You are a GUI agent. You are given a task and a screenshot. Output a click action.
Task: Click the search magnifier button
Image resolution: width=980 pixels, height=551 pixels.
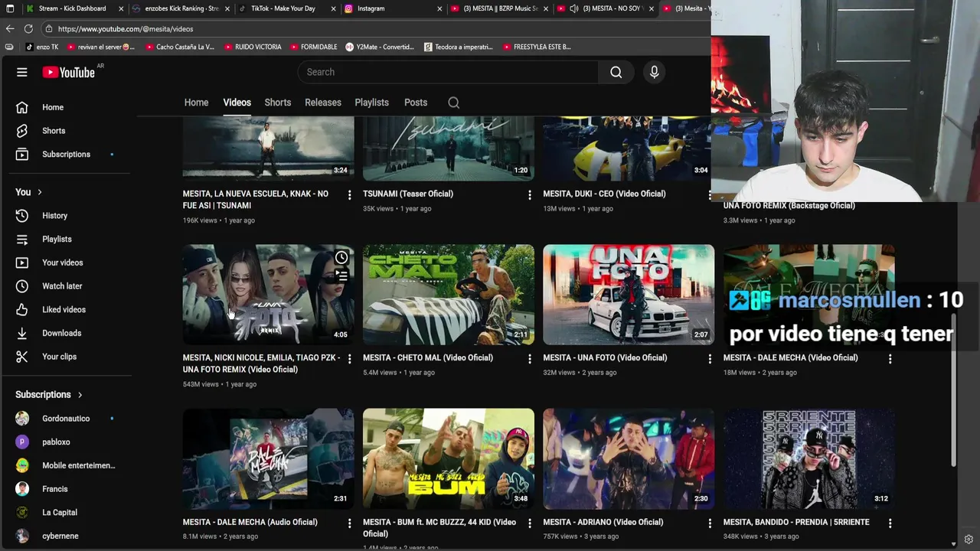616,72
